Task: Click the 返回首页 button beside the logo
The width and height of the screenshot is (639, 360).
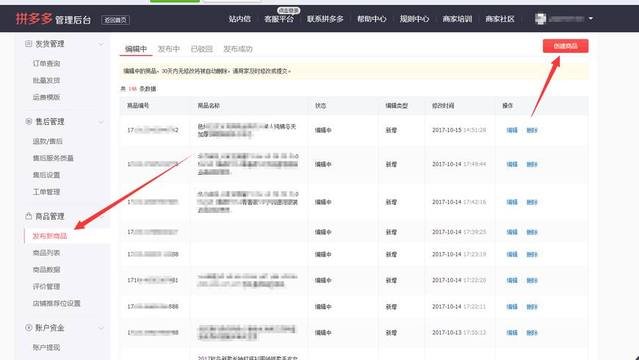Action: [x=116, y=20]
